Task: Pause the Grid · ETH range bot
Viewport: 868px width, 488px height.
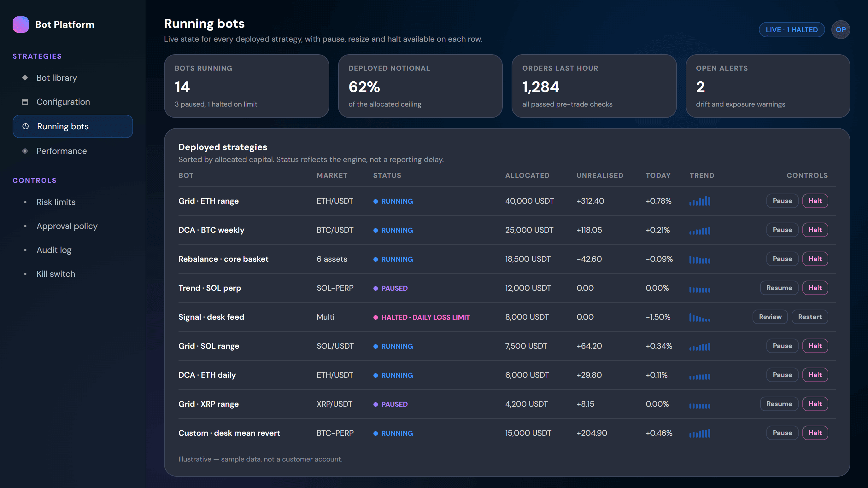Action: pyautogui.click(x=782, y=201)
